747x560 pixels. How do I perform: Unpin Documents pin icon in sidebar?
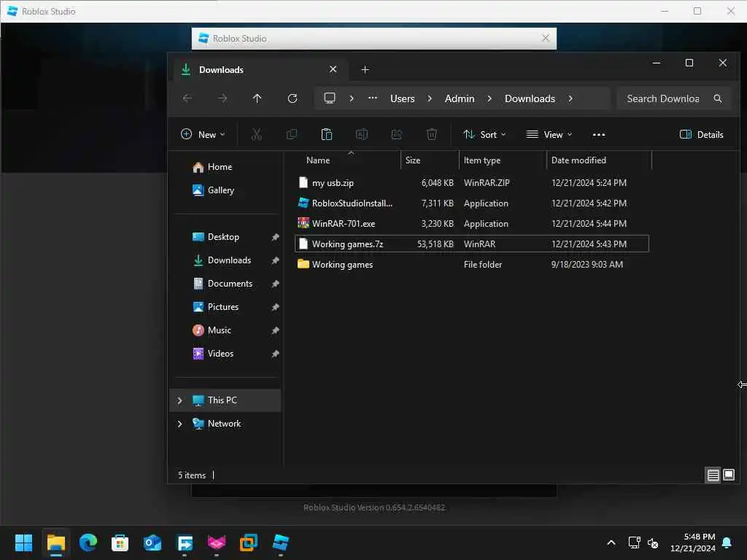click(x=275, y=284)
